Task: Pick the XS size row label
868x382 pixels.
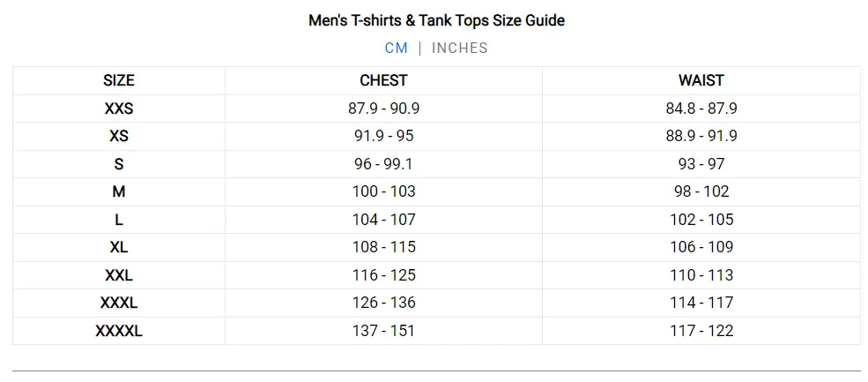Action: [x=119, y=136]
